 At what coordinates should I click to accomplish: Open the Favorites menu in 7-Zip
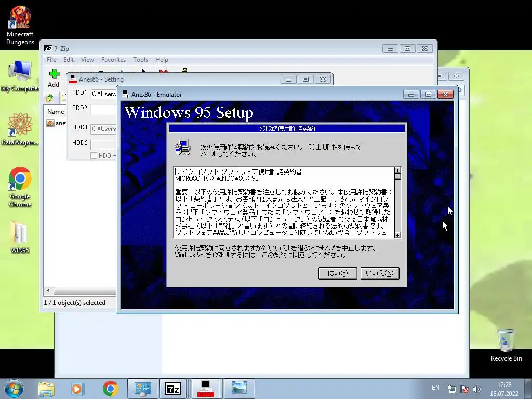coord(113,60)
